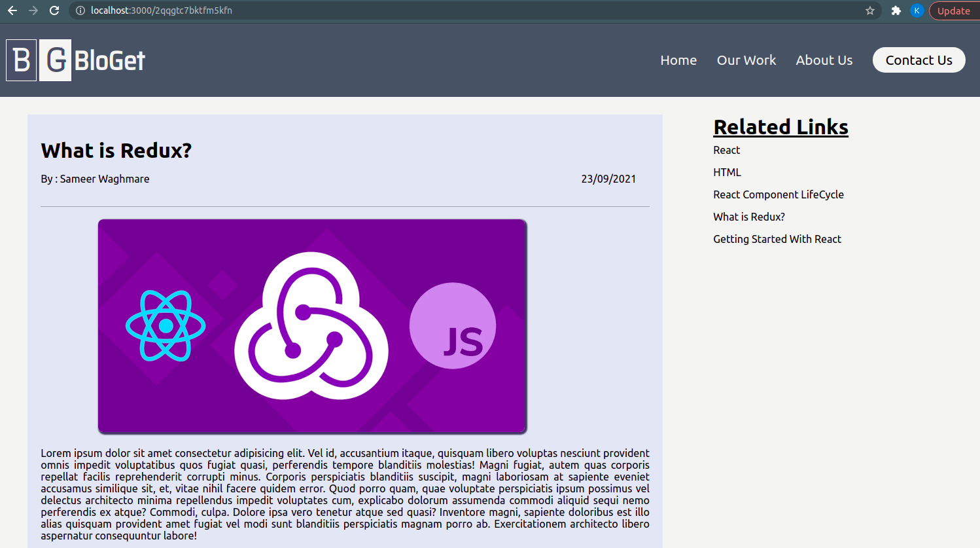The height and width of the screenshot is (548, 980).
Task: Click the Redux logo in banner
Action: 311,325
